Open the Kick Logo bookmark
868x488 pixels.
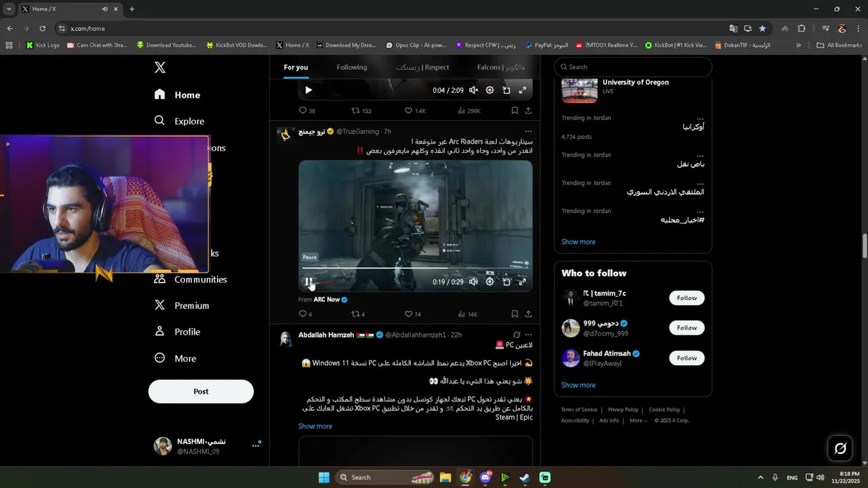click(43, 45)
